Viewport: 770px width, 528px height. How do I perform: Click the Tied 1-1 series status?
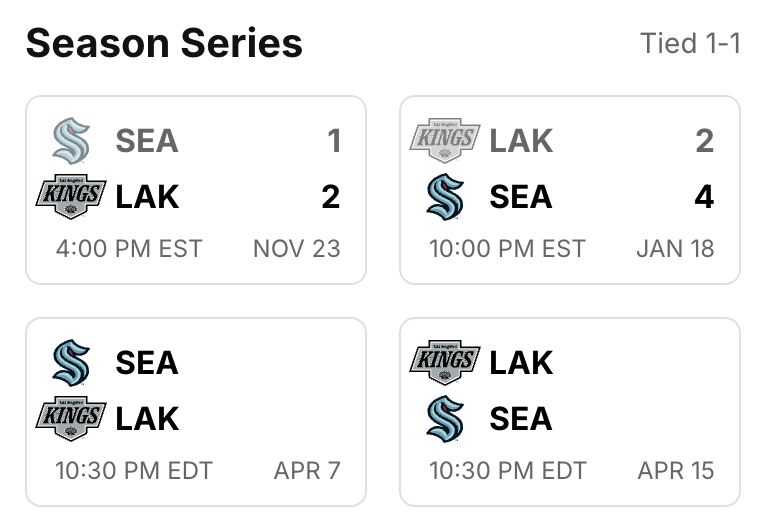tap(690, 43)
